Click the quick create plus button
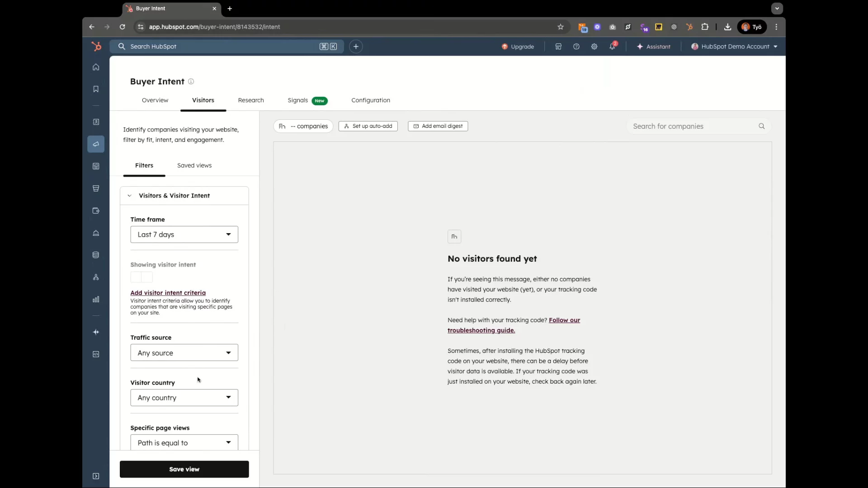This screenshot has height=488, width=868. click(356, 47)
